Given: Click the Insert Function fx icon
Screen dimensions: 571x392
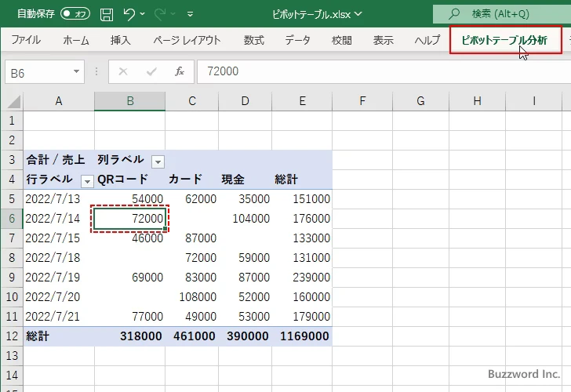Looking at the screenshot, I should click(x=180, y=71).
